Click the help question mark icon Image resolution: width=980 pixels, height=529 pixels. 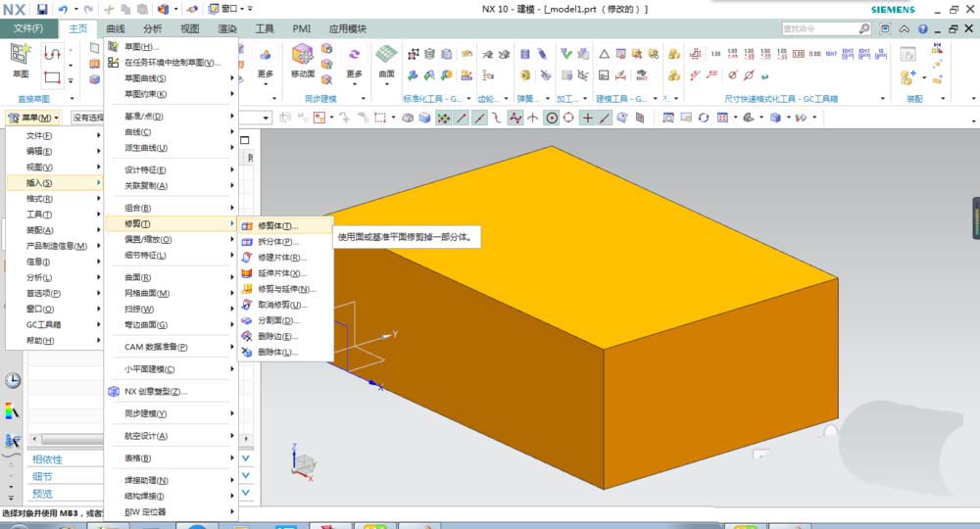pos(922,28)
